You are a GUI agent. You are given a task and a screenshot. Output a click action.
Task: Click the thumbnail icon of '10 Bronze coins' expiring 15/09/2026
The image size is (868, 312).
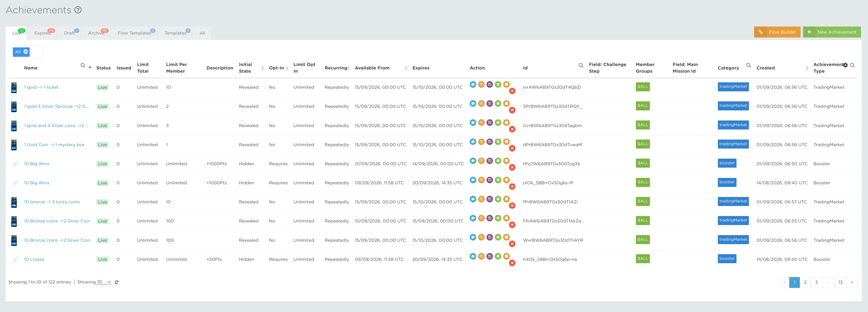click(14, 221)
